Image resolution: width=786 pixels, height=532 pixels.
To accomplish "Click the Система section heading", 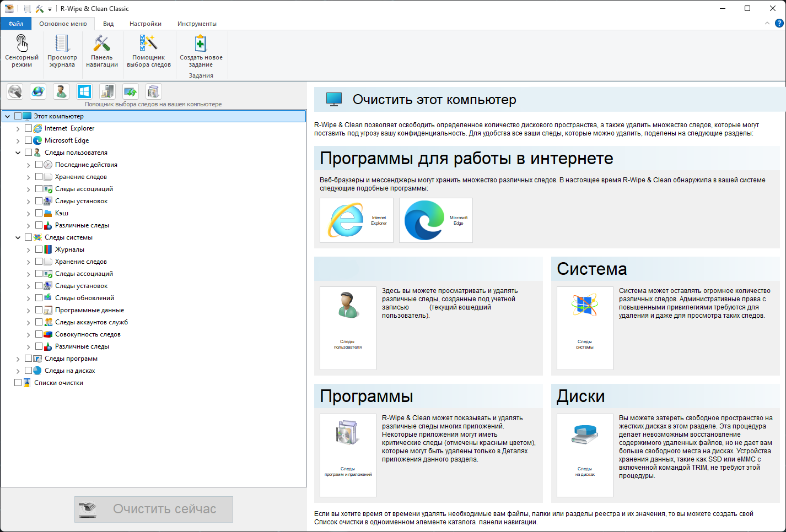I will click(592, 269).
